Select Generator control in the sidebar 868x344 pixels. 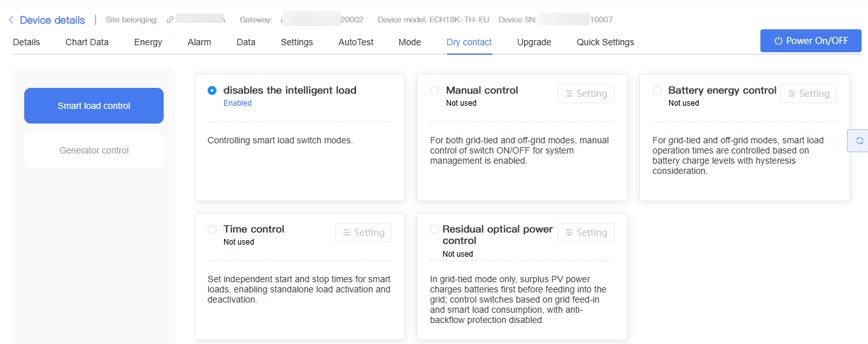coord(94,150)
